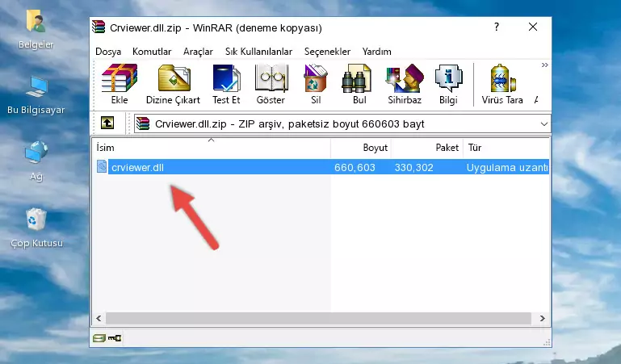
Task: Click the archive icon in address bar
Action: pos(143,123)
